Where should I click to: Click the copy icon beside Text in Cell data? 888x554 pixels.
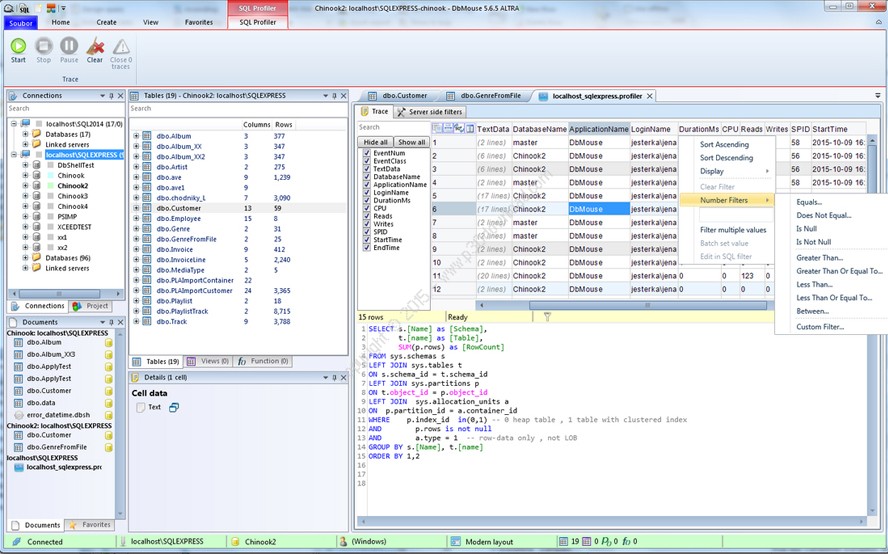coord(174,407)
